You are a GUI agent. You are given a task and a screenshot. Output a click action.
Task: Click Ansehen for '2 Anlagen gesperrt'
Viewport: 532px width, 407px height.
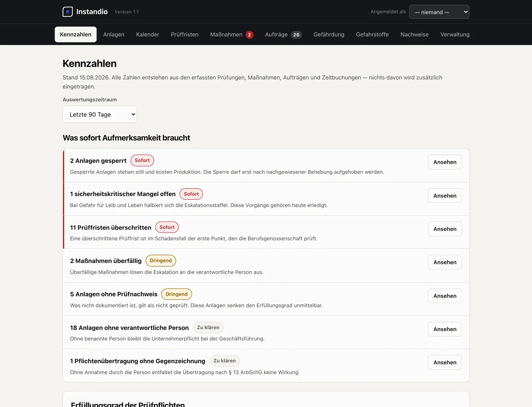point(445,162)
